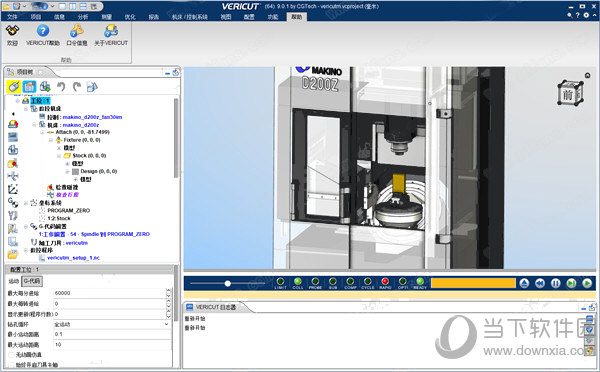The height and width of the screenshot is (372, 600).
Task: Open the 口令信息 license info icon
Action: pyautogui.click(x=77, y=31)
